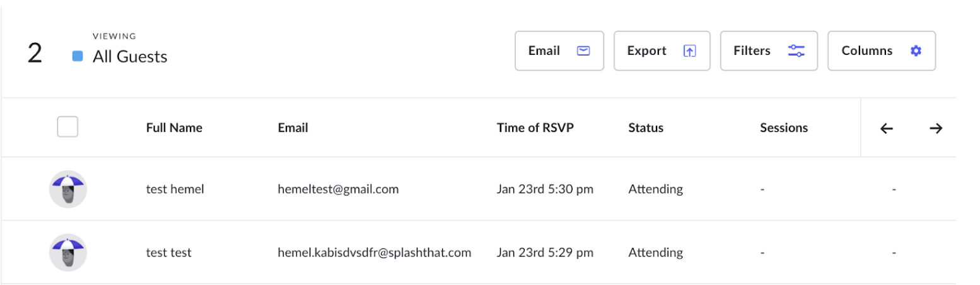Click the Jan 23rd 5:29 pm RSVP time
The image size is (980, 285).
[x=545, y=253]
